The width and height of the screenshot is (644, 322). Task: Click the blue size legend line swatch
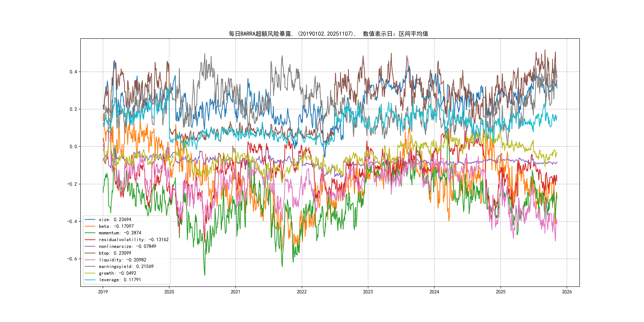tap(90, 219)
